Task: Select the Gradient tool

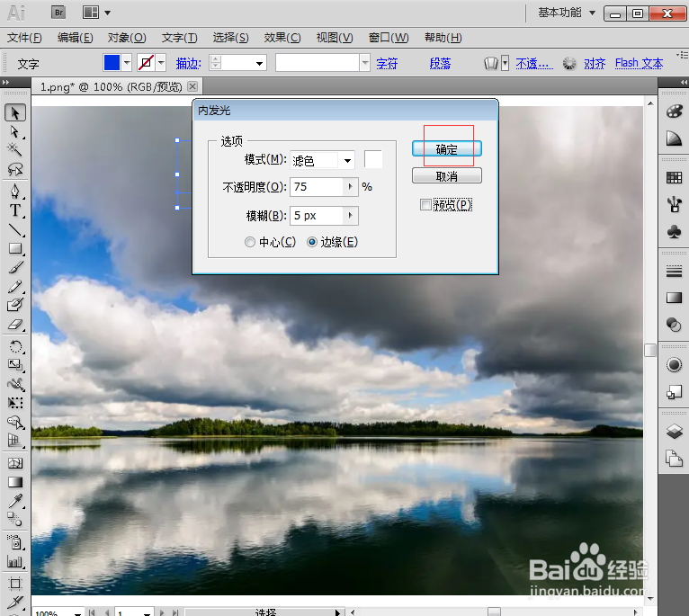Action: point(15,482)
